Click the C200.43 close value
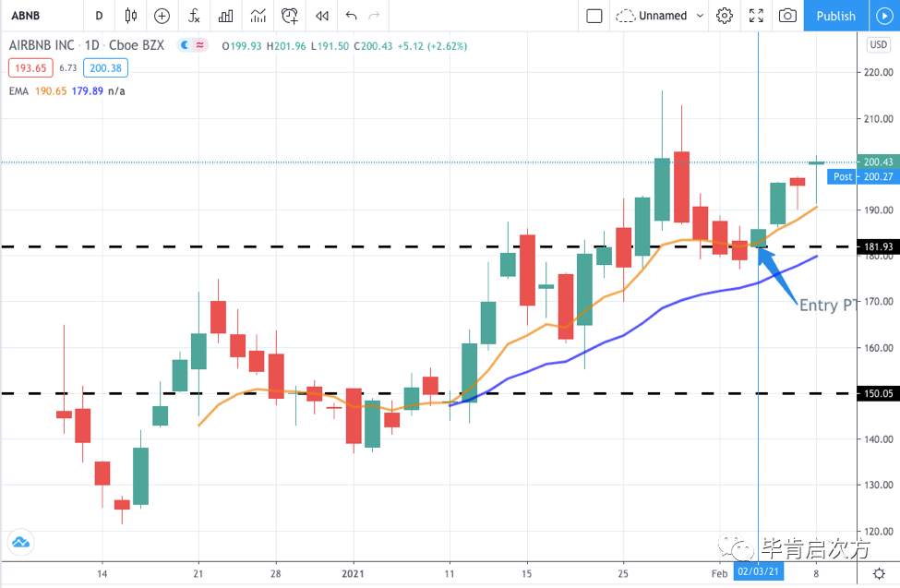900x588 pixels. (373, 46)
